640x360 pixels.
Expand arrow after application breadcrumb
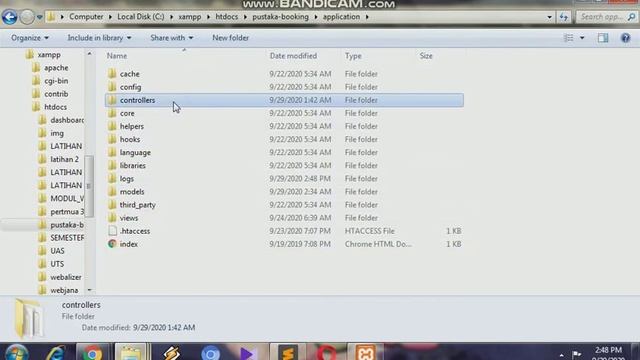(x=367, y=17)
